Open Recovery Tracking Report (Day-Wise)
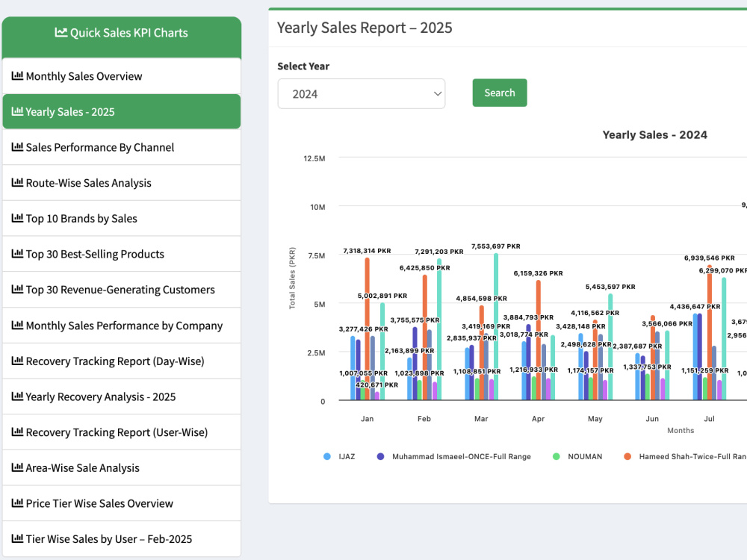Screen dimensions: 747x560 click(122, 361)
